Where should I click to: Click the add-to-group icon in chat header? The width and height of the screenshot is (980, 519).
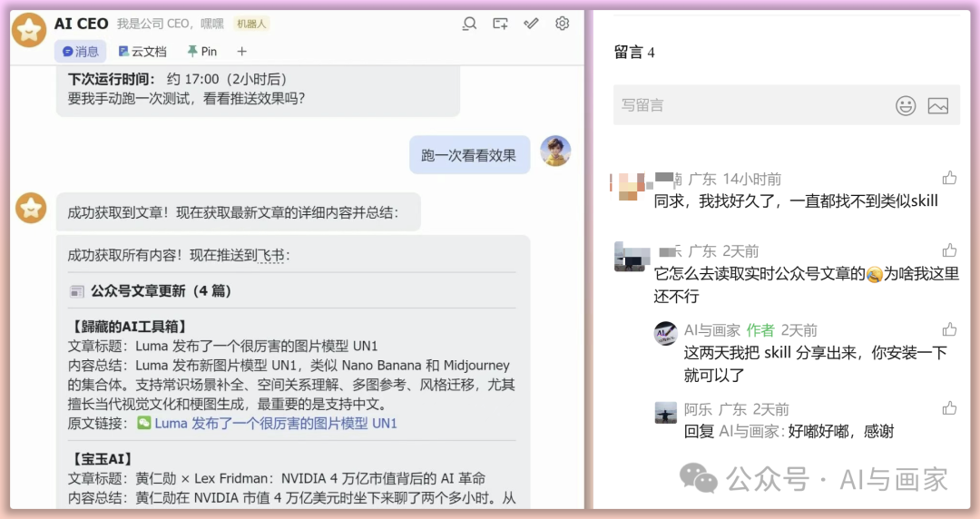click(500, 24)
